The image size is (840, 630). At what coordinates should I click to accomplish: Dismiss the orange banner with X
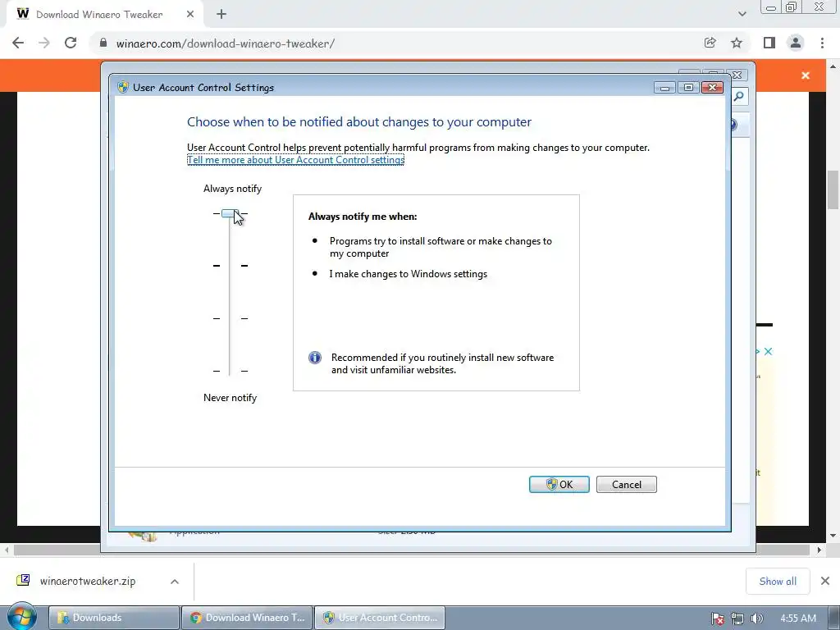(x=806, y=75)
